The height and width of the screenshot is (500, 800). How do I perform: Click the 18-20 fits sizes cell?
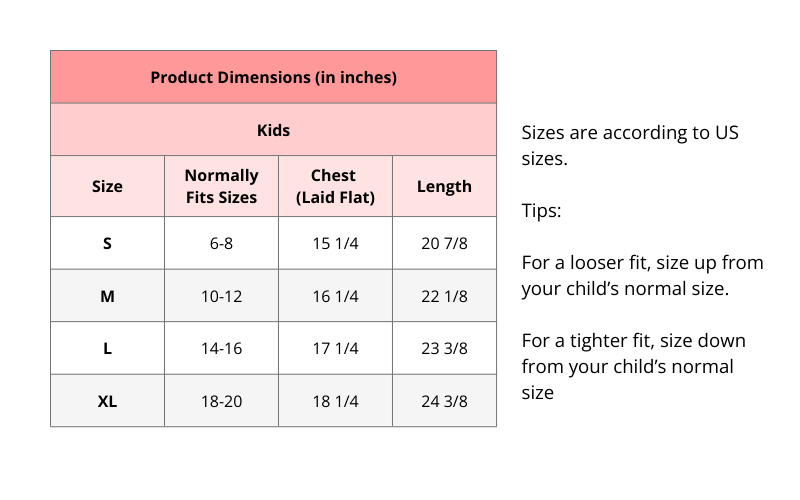pos(221,401)
